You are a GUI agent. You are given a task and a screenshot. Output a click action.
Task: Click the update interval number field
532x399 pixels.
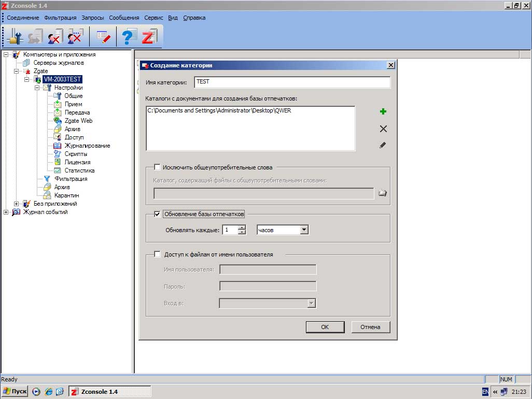click(230, 230)
